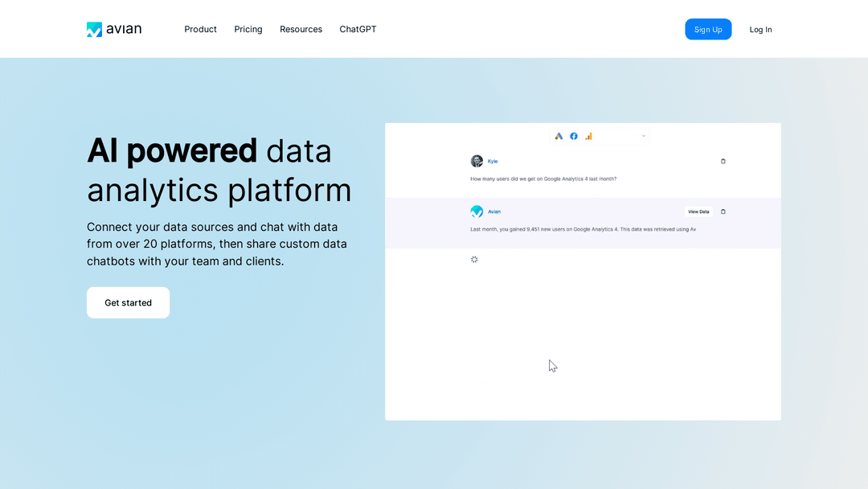This screenshot has width=868, height=489.
Task: Open the Resources menu
Action: [x=301, y=30]
